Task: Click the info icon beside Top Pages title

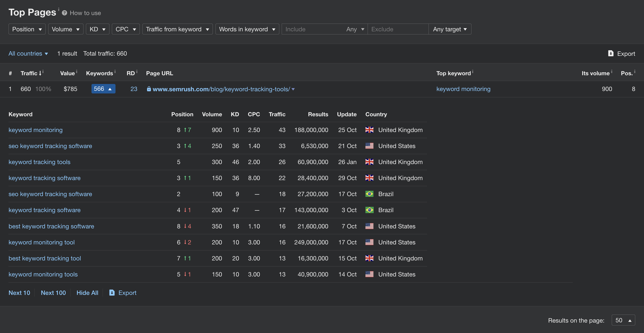Action: click(x=59, y=9)
